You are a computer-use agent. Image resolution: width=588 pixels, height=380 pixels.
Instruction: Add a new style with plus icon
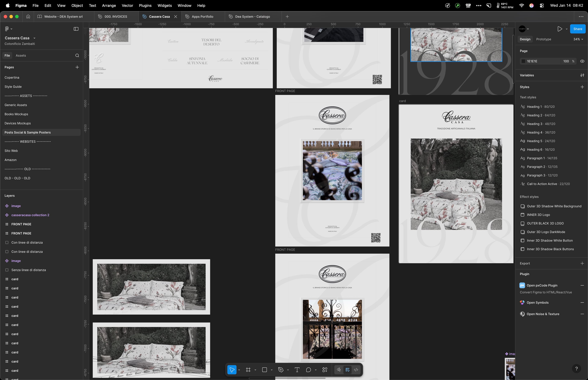(x=582, y=87)
